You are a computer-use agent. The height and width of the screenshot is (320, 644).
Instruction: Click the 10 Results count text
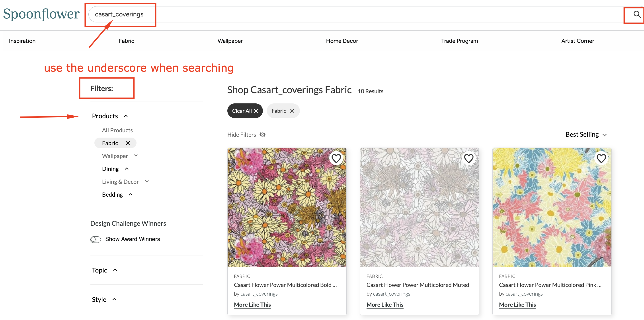coord(370,91)
